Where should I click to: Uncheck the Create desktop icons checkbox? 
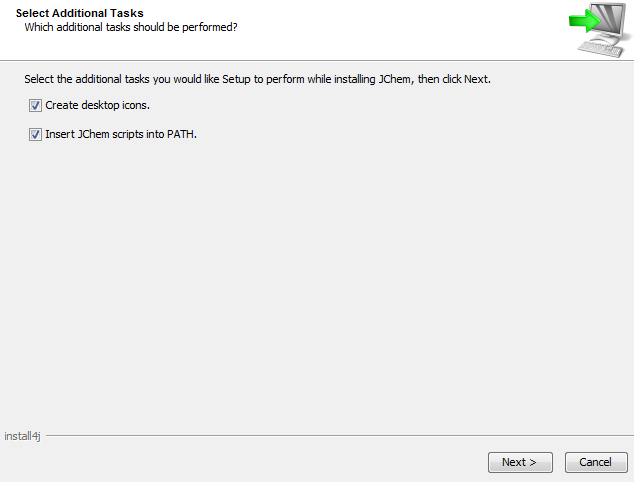click(35, 105)
